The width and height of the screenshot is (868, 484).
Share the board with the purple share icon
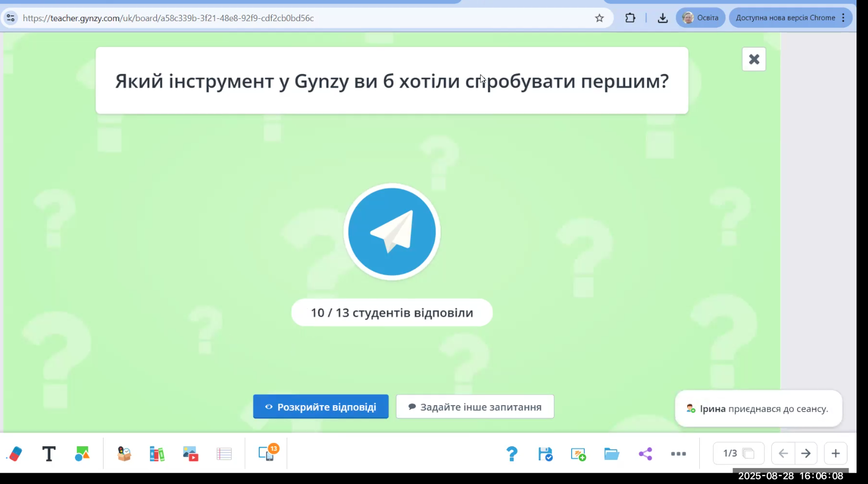(x=645, y=454)
